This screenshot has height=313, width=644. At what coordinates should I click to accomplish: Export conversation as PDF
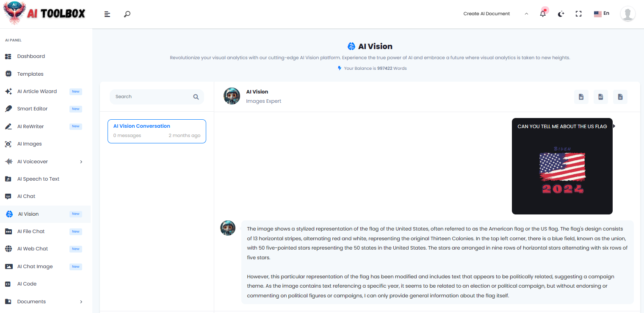tap(601, 97)
